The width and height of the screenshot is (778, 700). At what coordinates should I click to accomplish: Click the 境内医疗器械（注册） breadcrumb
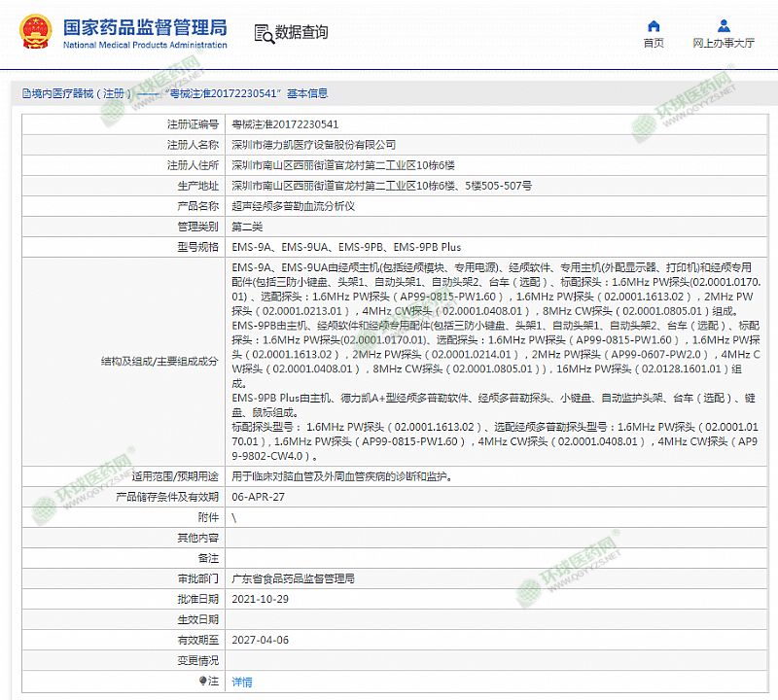tap(80, 94)
